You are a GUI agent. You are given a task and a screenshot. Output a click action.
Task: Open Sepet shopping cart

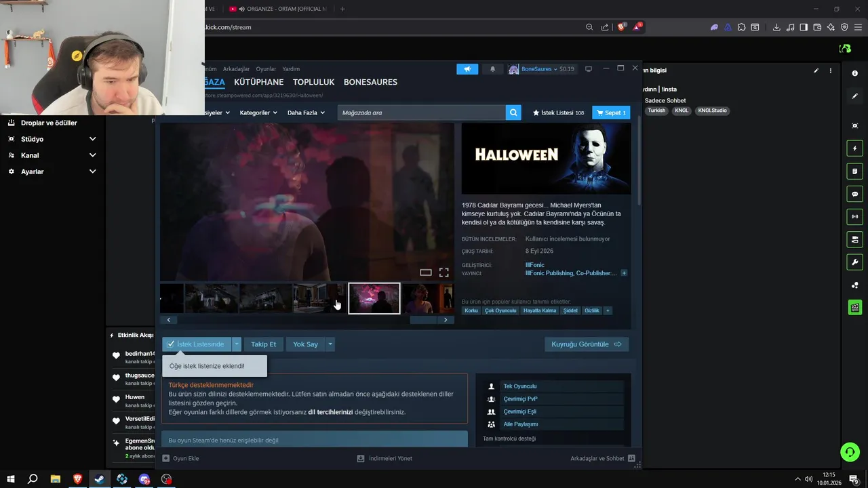point(611,113)
